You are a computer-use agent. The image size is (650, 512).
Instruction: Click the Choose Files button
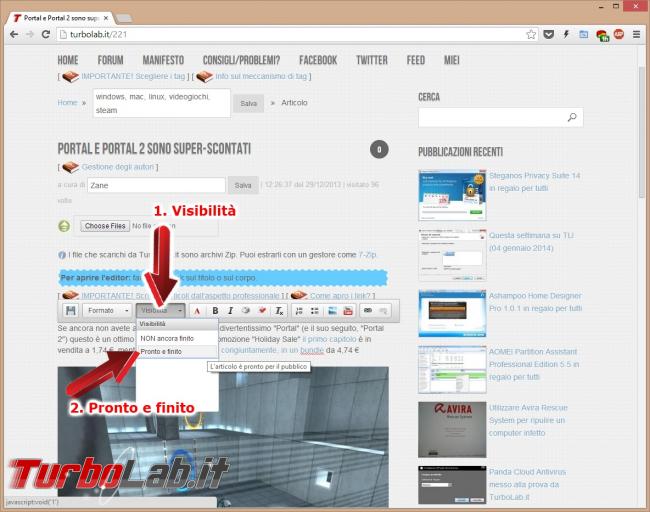point(105,226)
